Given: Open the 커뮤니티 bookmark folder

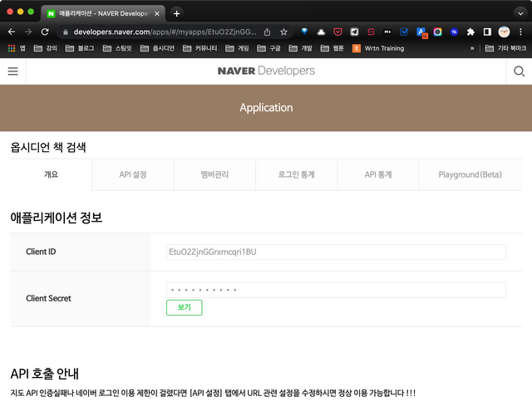Looking at the screenshot, I should click(x=199, y=48).
